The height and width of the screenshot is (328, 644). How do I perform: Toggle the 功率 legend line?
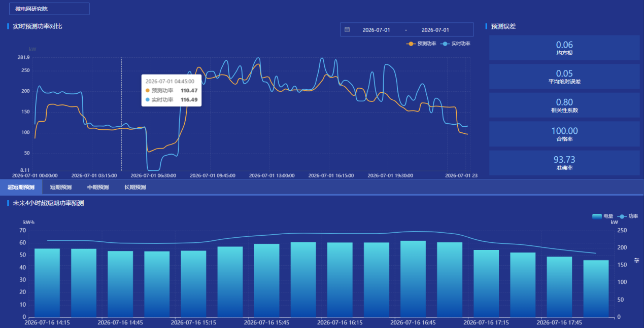coord(627,216)
